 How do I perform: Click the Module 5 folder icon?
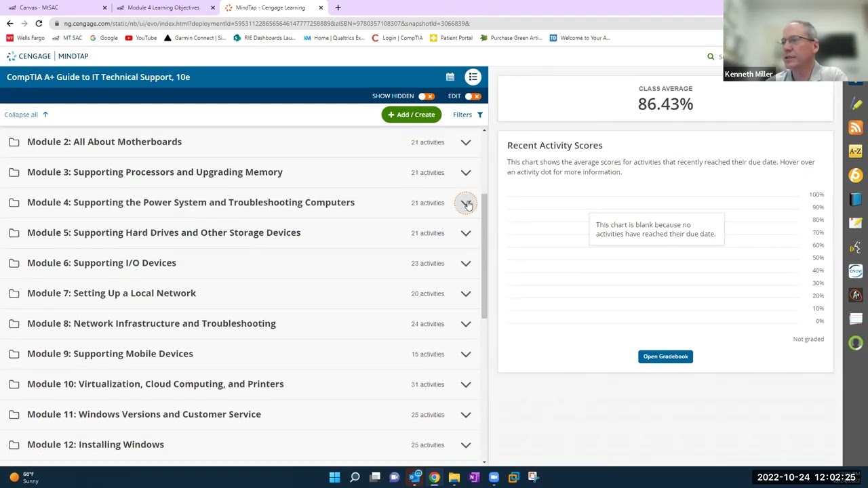pyautogui.click(x=14, y=233)
